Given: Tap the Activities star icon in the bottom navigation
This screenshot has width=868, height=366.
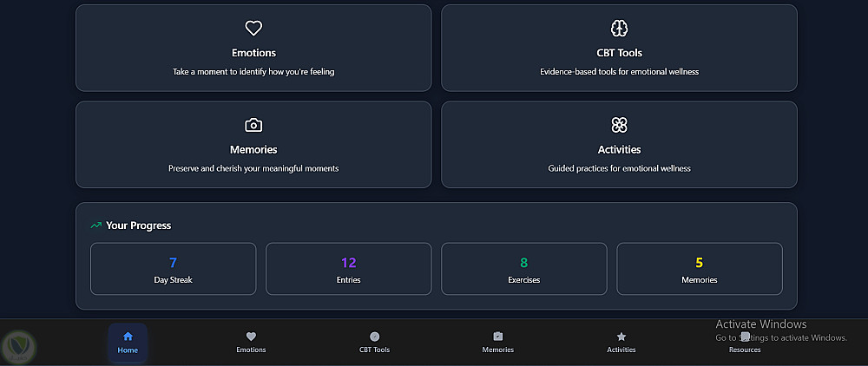Looking at the screenshot, I should (621, 337).
